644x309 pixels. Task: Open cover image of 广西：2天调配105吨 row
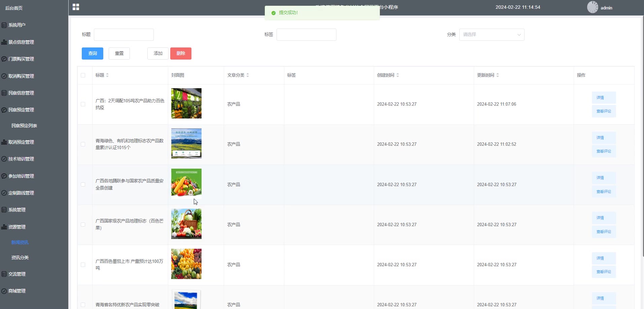tap(186, 103)
